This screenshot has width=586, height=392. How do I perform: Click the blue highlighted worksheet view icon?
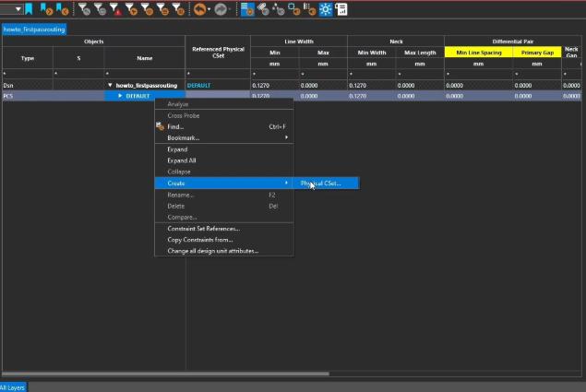247,9
